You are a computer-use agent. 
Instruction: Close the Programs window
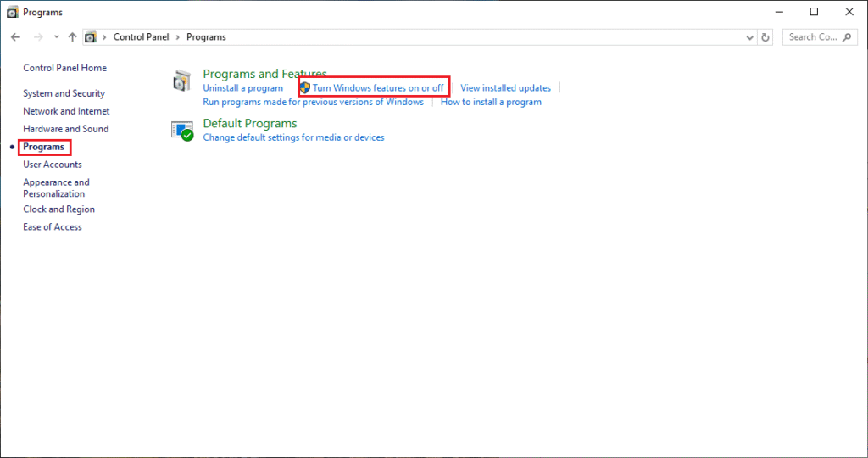tap(849, 12)
